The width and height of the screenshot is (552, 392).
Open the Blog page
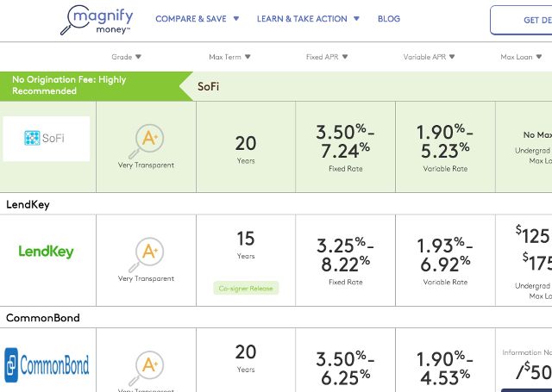389,19
